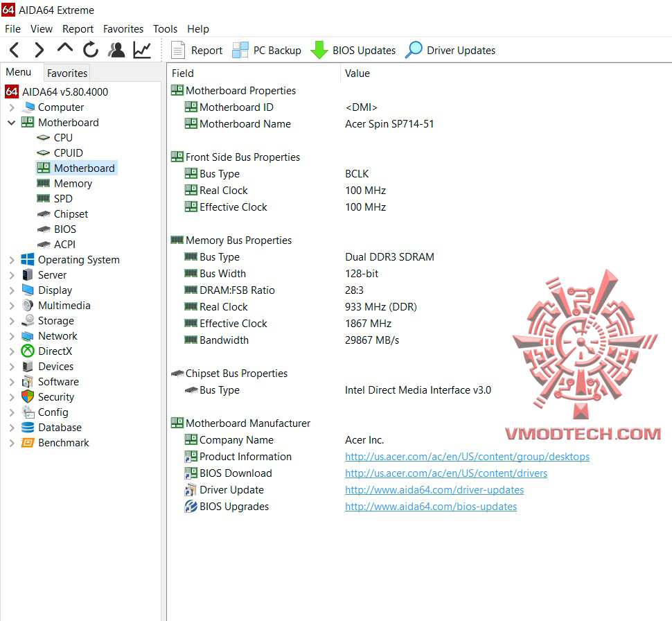Click Driver Updates toolbar button

pyautogui.click(x=450, y=50)
